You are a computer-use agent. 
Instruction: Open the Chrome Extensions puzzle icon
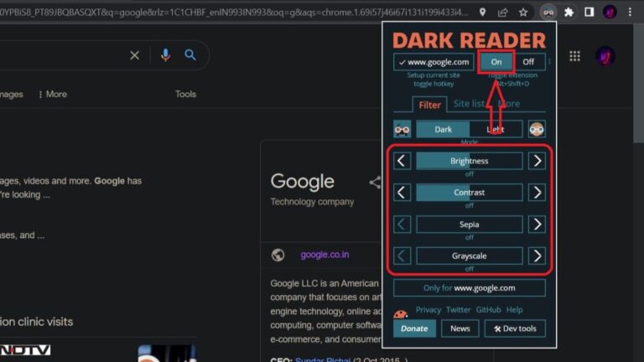pyautogui.click(x=569, y=13)
